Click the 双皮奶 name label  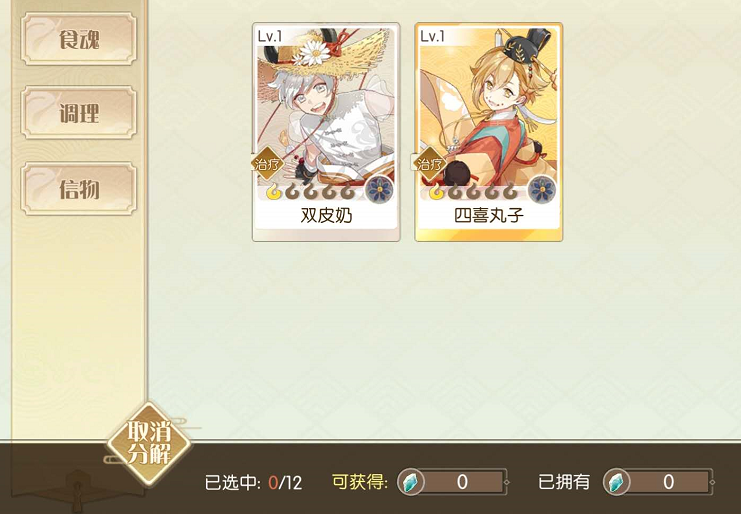pos(326,215)
